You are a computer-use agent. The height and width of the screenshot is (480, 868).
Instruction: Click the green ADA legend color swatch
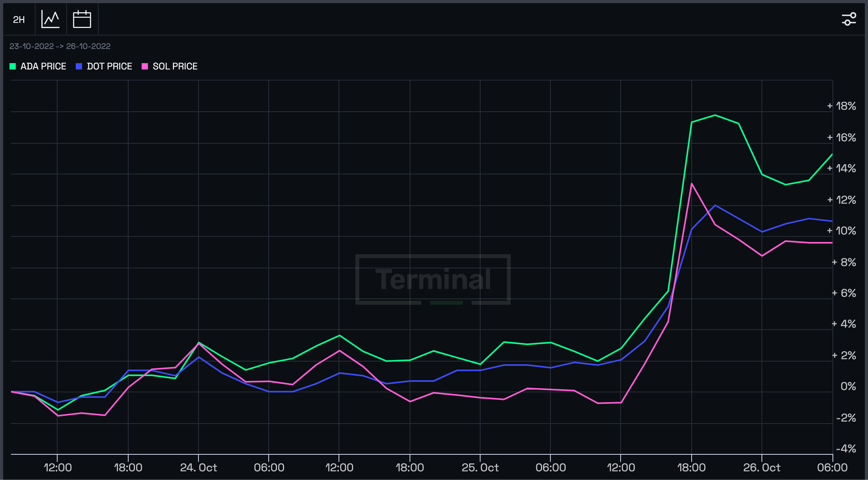[13, 66]
